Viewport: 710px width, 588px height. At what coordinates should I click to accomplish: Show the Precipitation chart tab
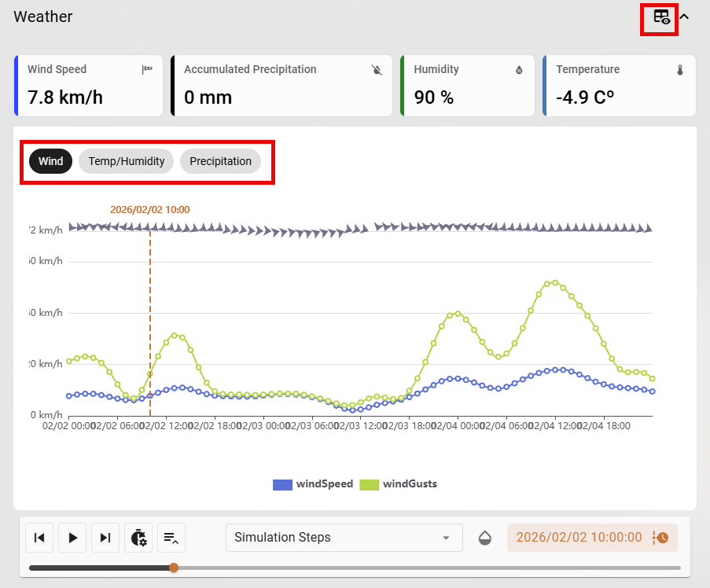click(x=220, y=161)
